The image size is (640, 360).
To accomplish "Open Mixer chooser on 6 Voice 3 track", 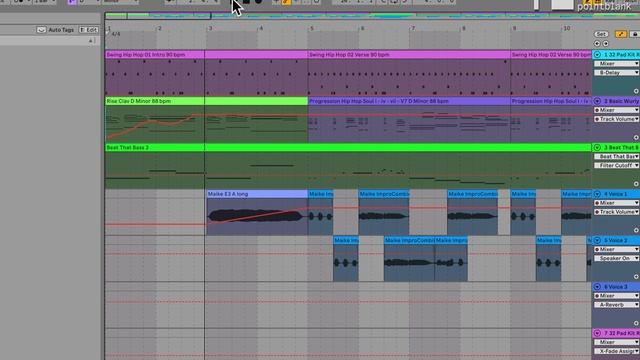I will point(616,296).
